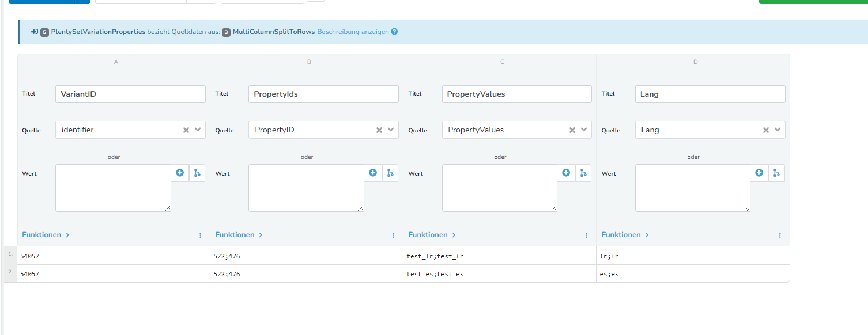This screenshot has width=868, height=335.
Task: Expand Funktionen in column A
Action: click(x=46, y=235)
